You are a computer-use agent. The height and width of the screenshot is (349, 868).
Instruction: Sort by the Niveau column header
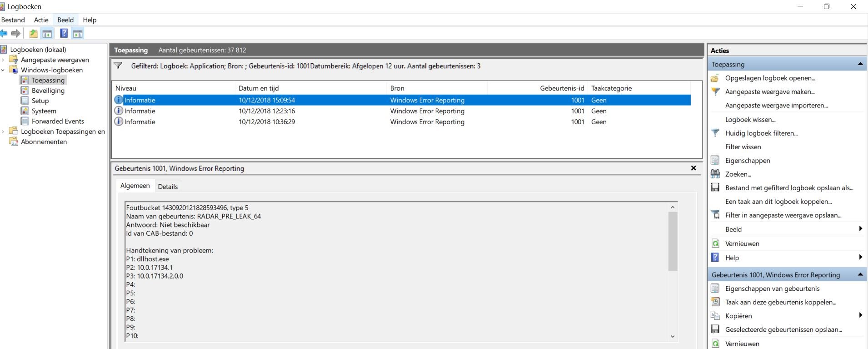pyautogui.click(x=174, y=88)
